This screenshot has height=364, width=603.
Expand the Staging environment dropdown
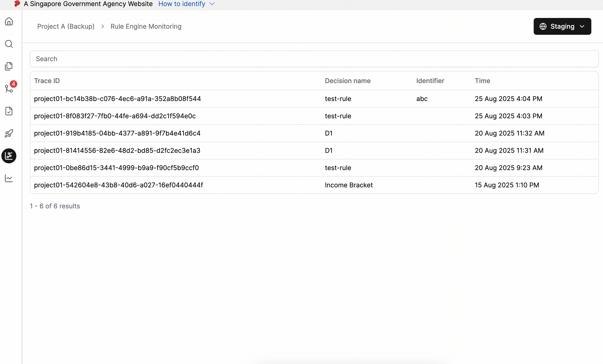point(562,26)
